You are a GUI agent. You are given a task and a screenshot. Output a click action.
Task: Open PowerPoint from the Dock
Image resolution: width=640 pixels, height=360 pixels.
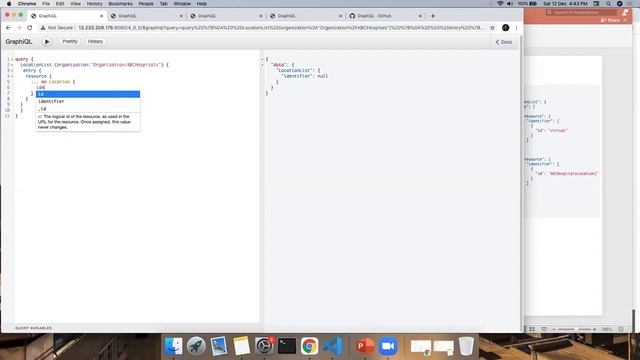364,346
